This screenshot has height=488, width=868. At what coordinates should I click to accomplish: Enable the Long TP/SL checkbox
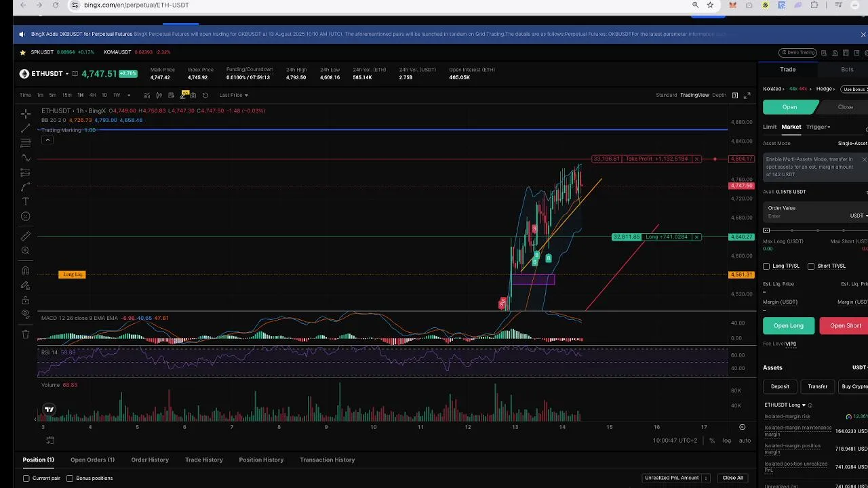coord(766,266)
